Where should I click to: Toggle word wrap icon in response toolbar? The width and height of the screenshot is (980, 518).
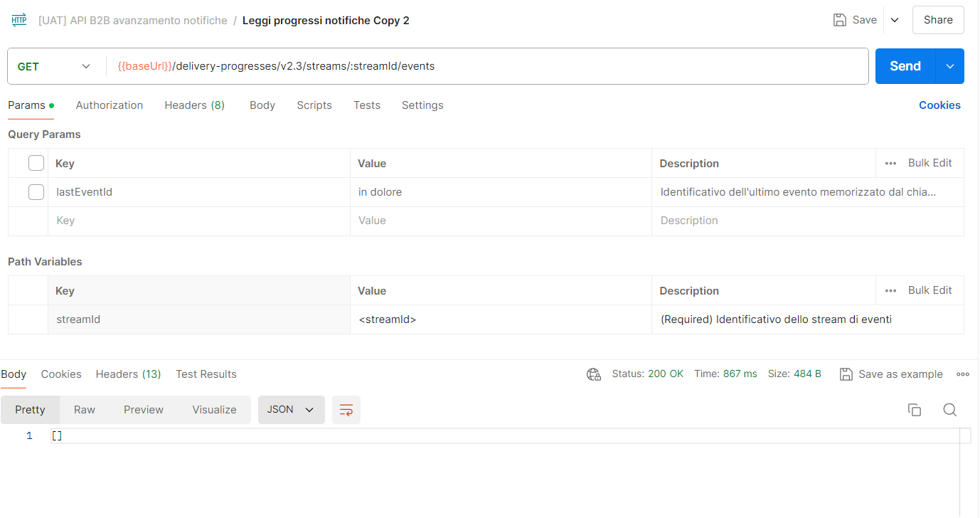pyautogui.click(x=346, y=410)
